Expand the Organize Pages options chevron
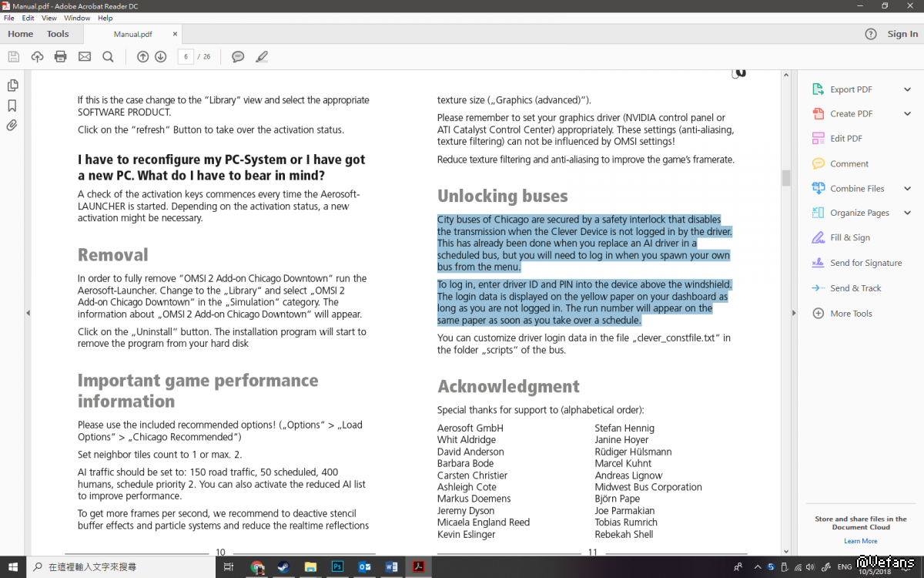Viewport: 924px width, 578px height. click(907, 213)
